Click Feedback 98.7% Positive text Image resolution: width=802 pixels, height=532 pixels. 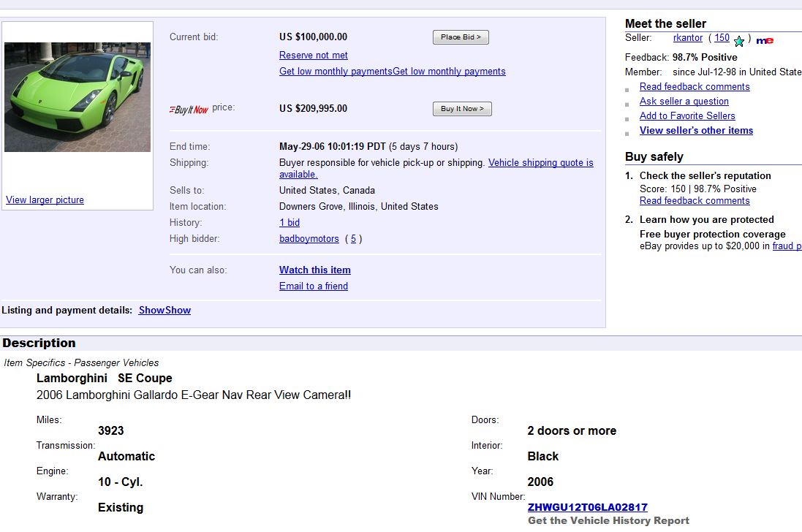[x=681, y=57]
